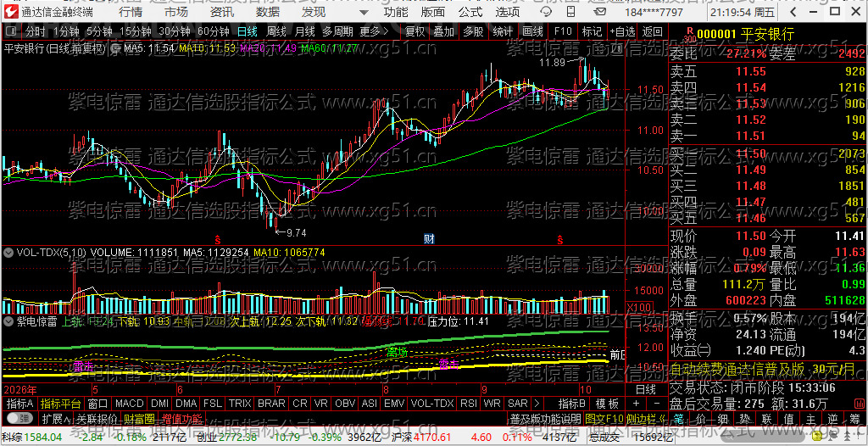Open the 市场 menu
Screen dimensions: 868x446
[x=175, y=12]
